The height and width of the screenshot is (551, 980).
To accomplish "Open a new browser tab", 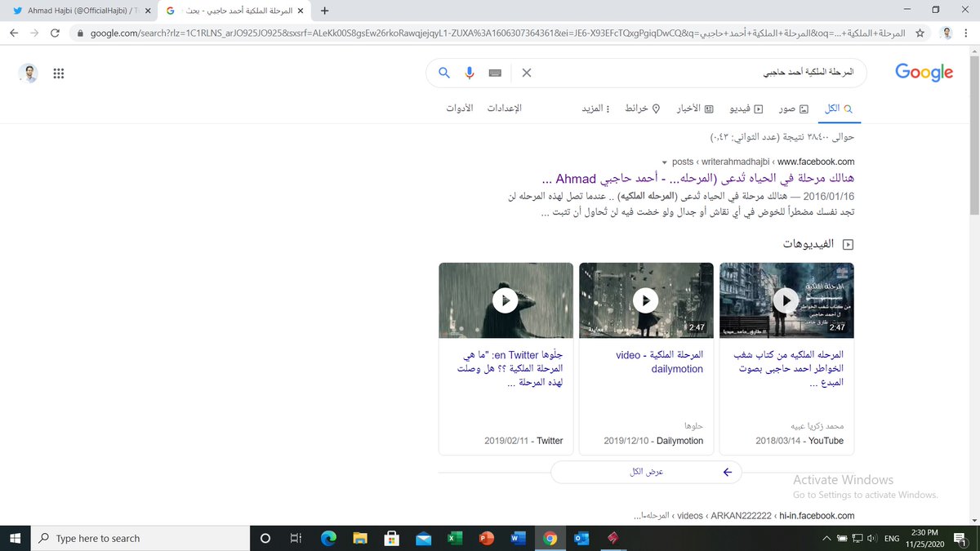I will pyautogui.click(x=325, y=11).
